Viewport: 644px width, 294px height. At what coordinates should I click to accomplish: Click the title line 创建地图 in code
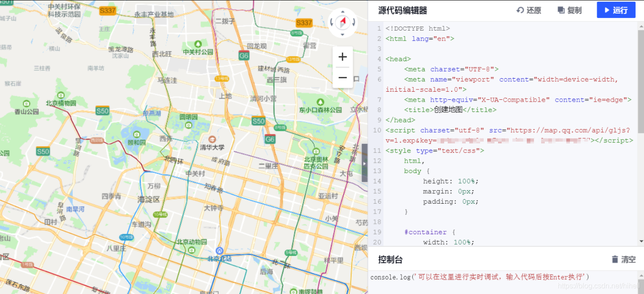pos(450,110)
